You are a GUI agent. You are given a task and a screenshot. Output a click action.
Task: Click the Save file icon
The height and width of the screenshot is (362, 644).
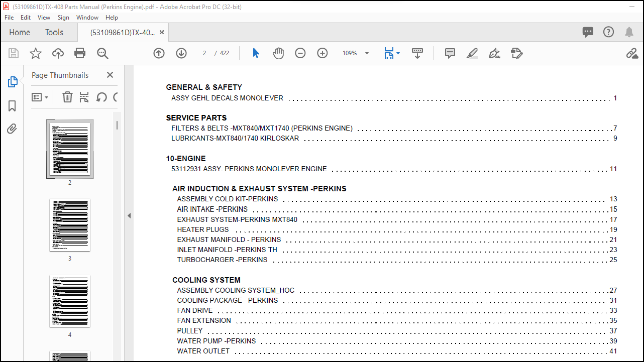click(x=14, y=53)
